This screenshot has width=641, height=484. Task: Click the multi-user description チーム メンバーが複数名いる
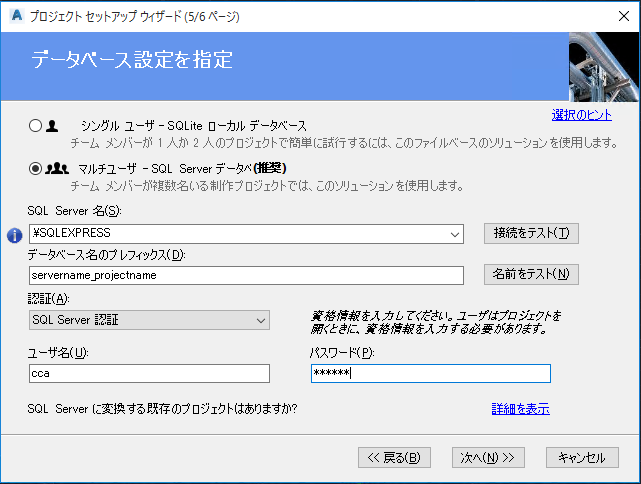coord(267,186)
